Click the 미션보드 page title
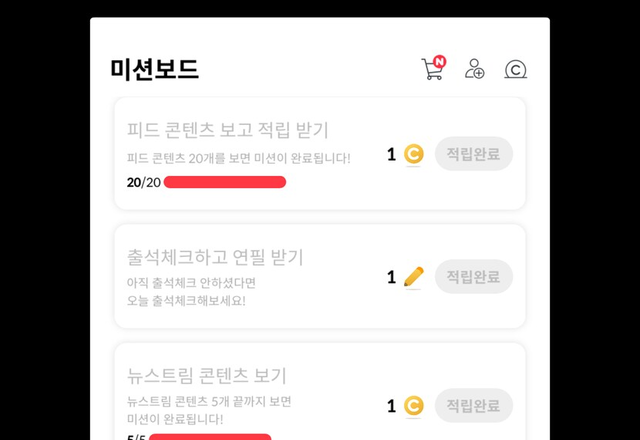The image size is (640, 440). 155,69
